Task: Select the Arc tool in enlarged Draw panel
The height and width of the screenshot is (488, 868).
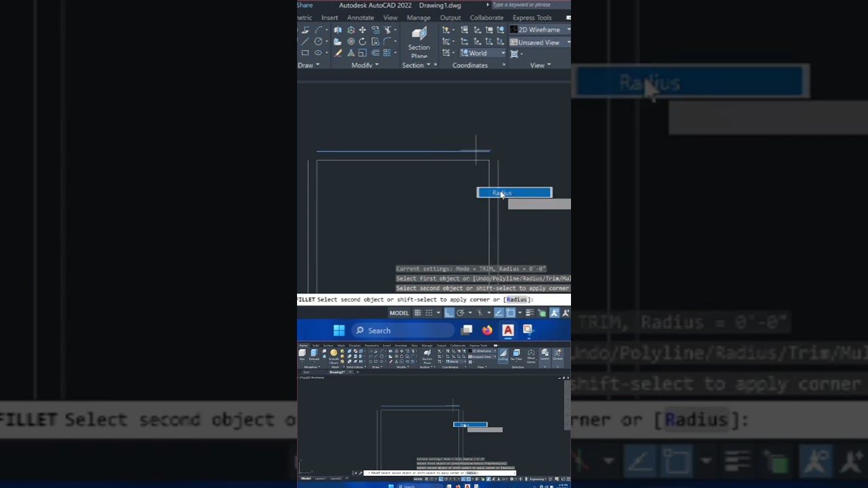Action: point(319,30)
